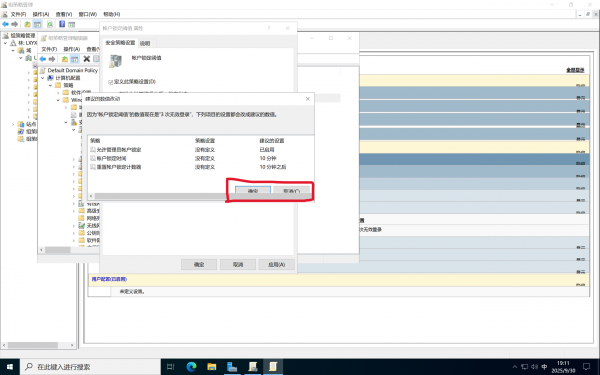Click volume icon in system tray
The width and height of the screenshot is (600, 375).
534,367
